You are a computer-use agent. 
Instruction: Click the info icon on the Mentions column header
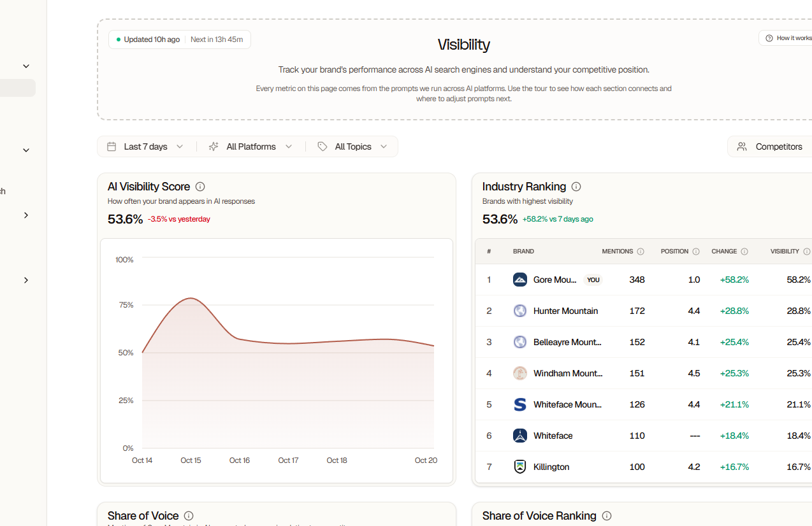coord(640,251)
